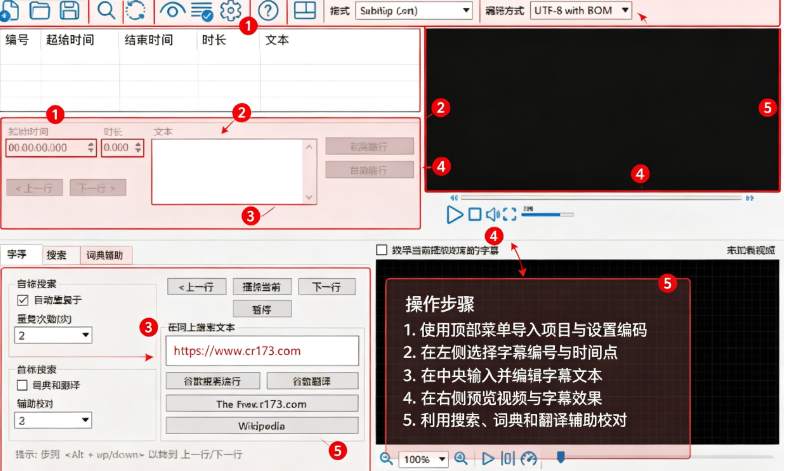
Task: Click the search text field showing https://www.cr173.com
Action: click(262, 351)
